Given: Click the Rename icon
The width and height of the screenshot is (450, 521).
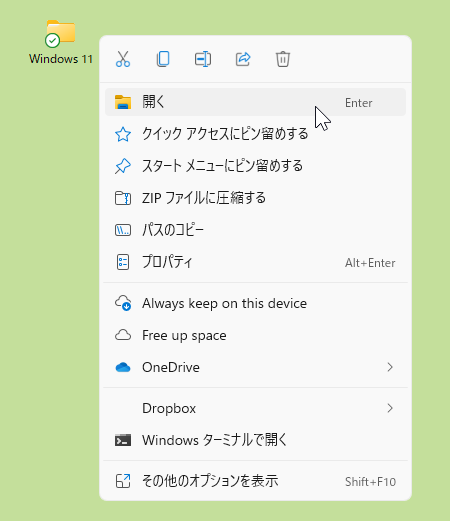Looking at the screenshot, I should coord(203,59).
